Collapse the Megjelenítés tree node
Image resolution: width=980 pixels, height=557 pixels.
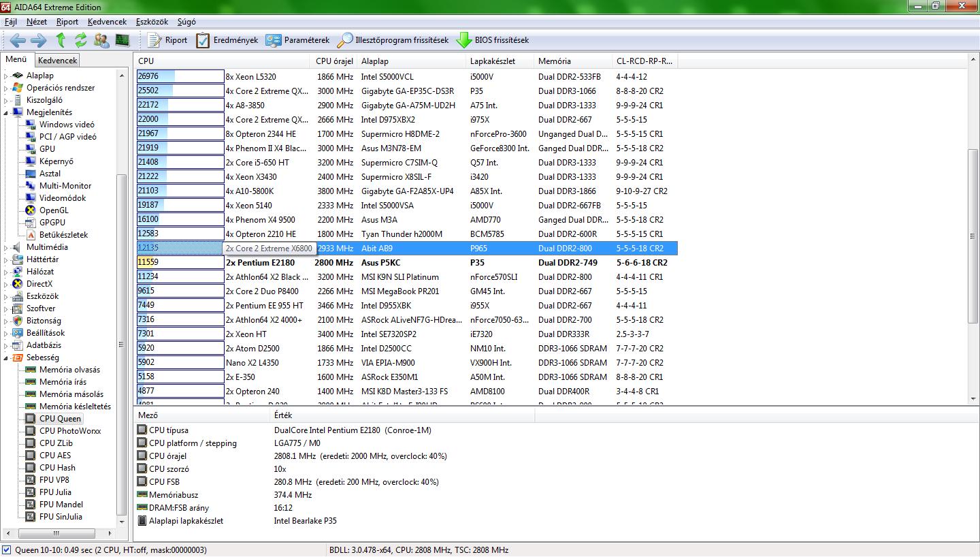pyautogui.click(x=6, y=112)
